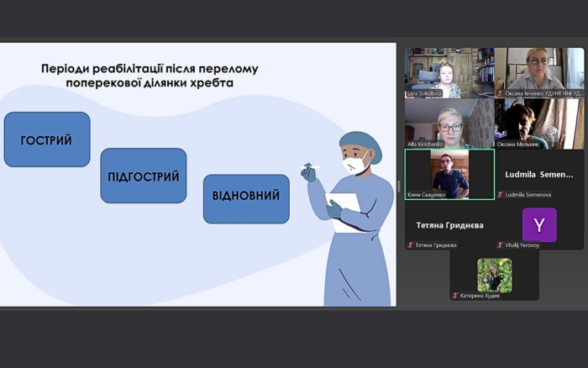
Task: Open Катерина Худик's profile picture tile
Action: tap(494, 274)
